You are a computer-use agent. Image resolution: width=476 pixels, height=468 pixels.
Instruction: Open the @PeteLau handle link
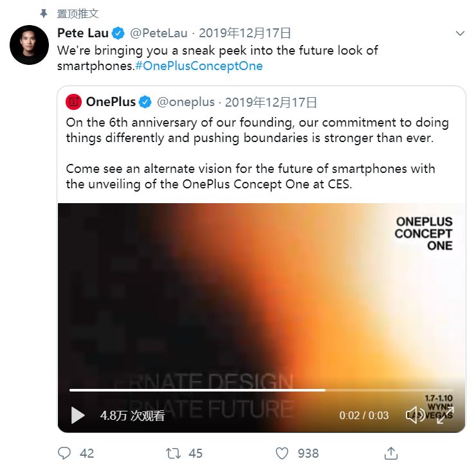click(x=160, y=33)
